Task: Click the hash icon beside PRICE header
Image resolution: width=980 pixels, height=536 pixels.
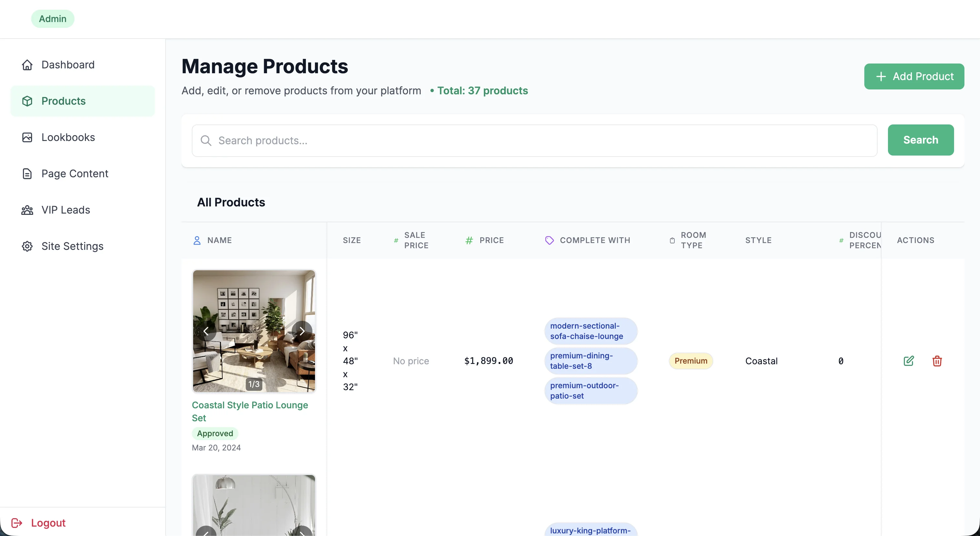Action: coord(470,240)
